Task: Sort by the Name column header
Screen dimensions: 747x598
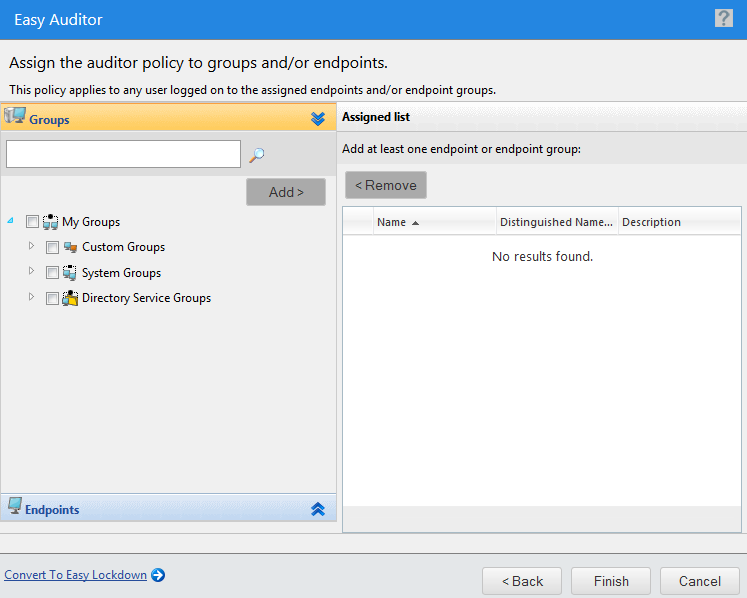Action: coord(434,222)
